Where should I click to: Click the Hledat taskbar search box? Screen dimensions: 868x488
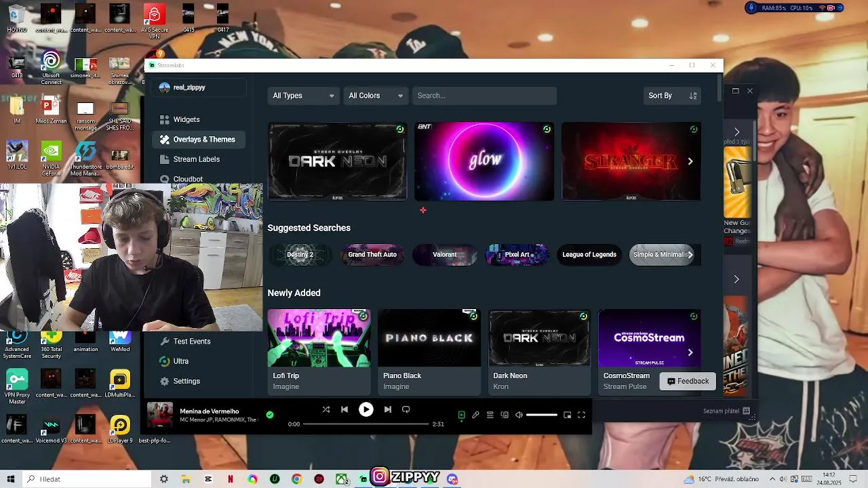[86, 479]
